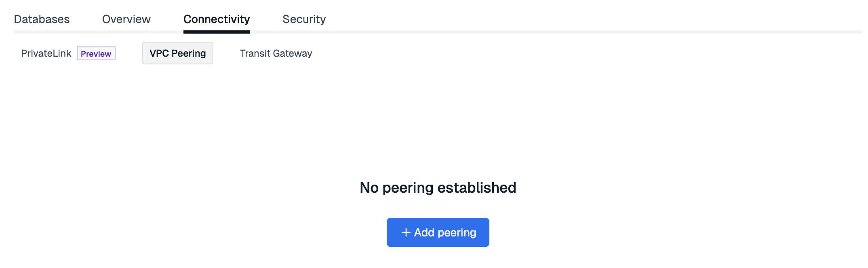The height and width of the screenshot is (268, 868).
Task: Click the plus icon on Add peering
Action: pos(406,232)
